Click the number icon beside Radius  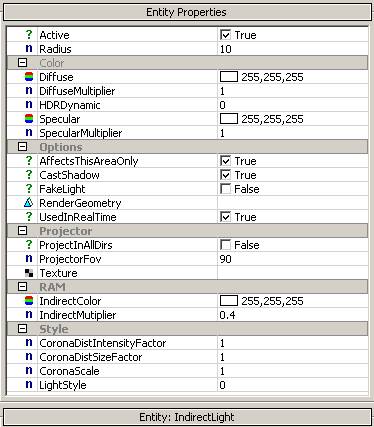pyautogui.click(x=29, y=49)
